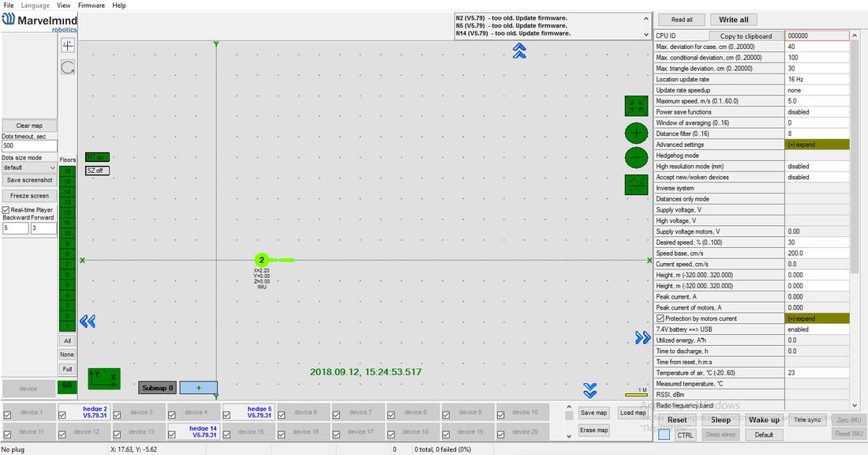Click the Dots timeout input field
The width and height of the screenshot is (868, 455).
tap(29, 146)
